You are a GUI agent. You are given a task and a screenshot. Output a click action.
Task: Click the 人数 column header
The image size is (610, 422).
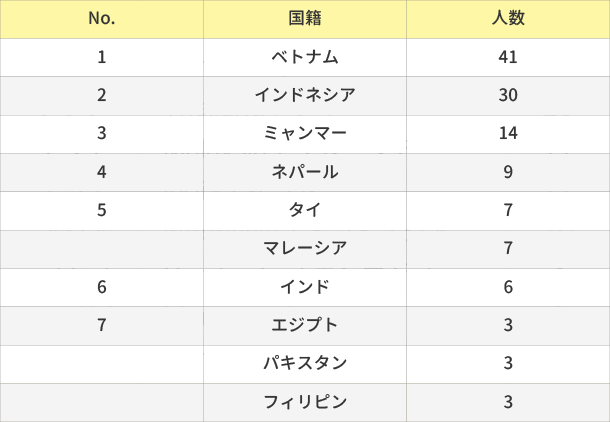coord(508,19)
